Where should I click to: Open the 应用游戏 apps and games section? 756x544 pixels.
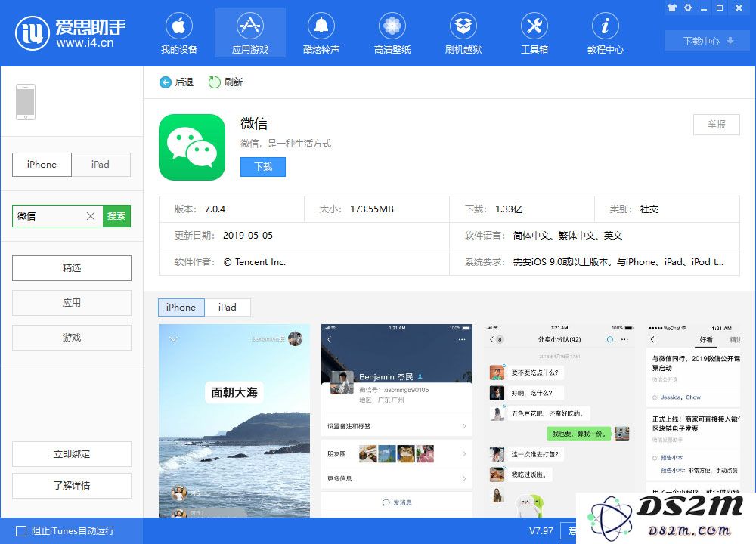[250, 32]
